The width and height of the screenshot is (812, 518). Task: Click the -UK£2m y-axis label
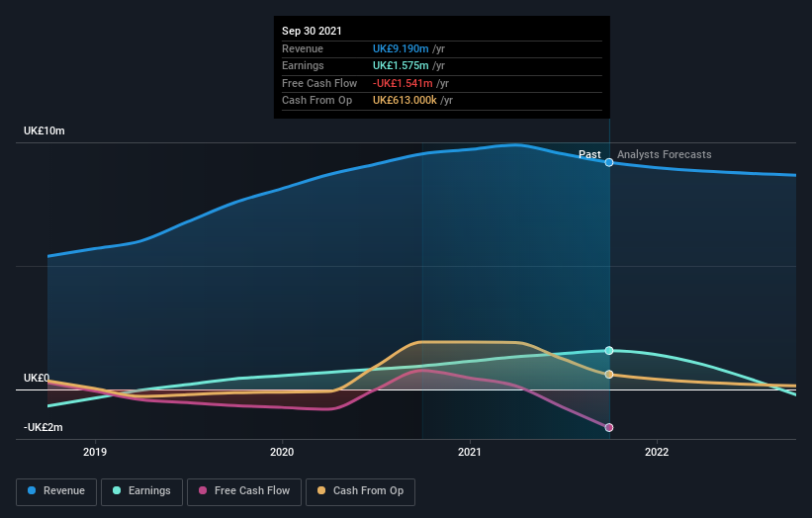[43, 427]
